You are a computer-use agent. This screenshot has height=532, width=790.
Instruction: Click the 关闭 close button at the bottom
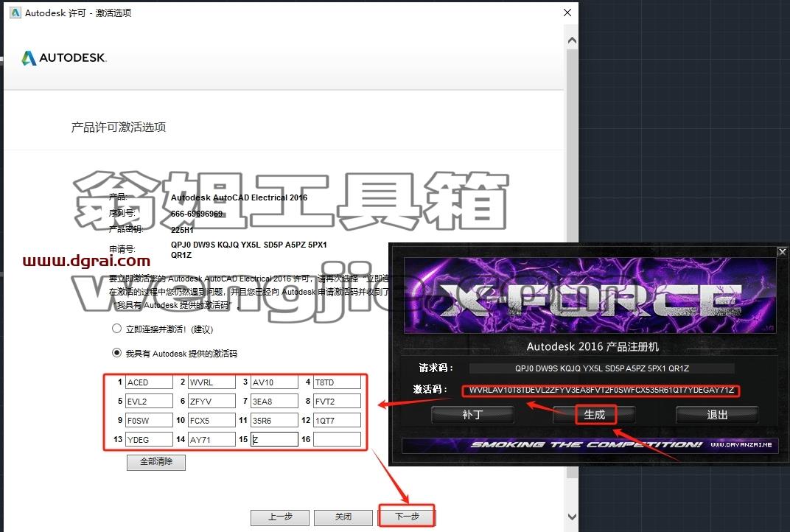click(x=343, y=517)
